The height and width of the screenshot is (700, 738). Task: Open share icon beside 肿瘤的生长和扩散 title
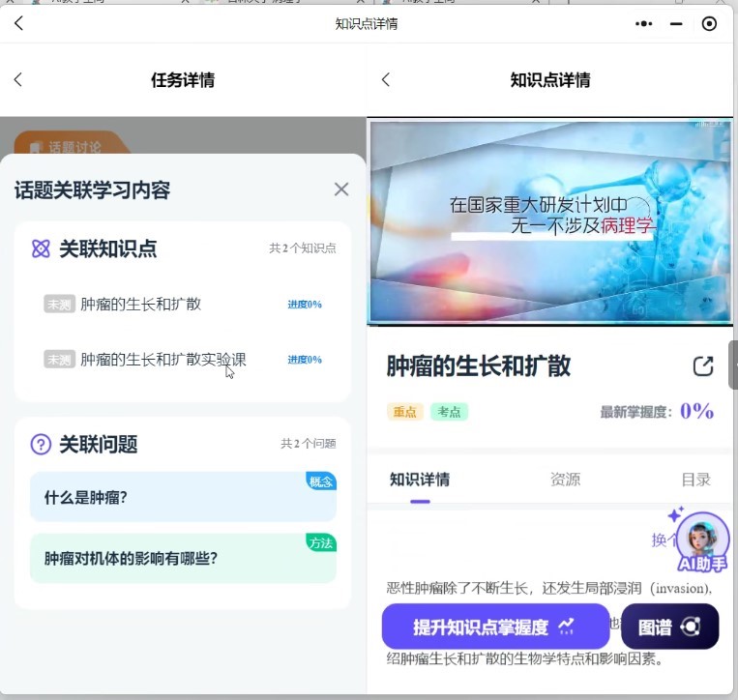[x=703, y=366]
